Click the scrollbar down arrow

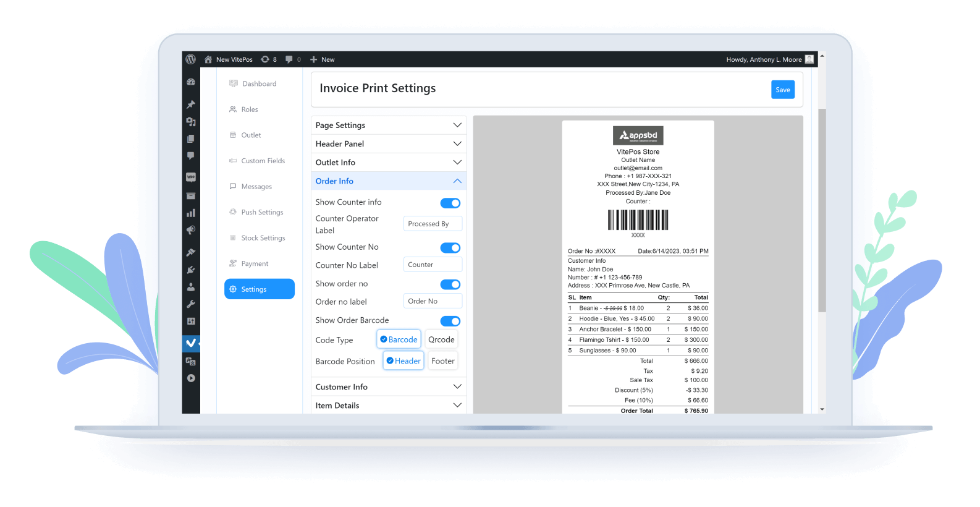(x=822, y=409)
